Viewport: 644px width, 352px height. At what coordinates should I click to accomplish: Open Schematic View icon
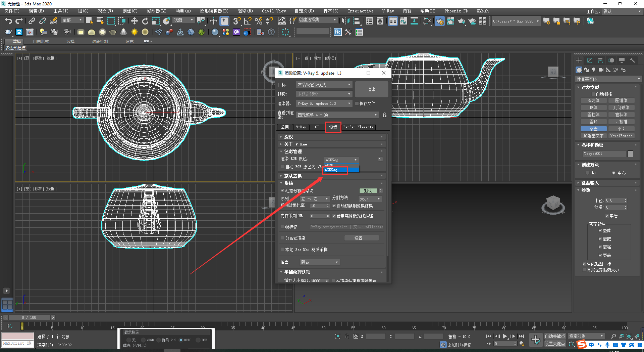pos(414,21)
